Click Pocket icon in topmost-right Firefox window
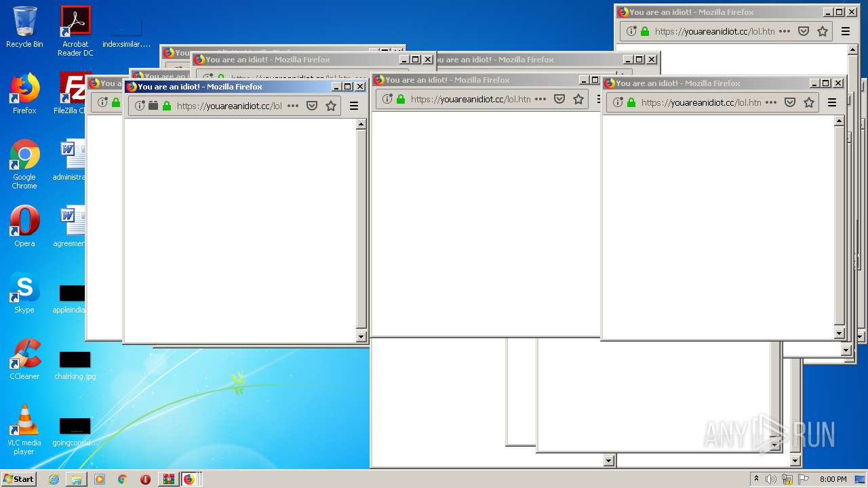868x488 pixels. 804,31
